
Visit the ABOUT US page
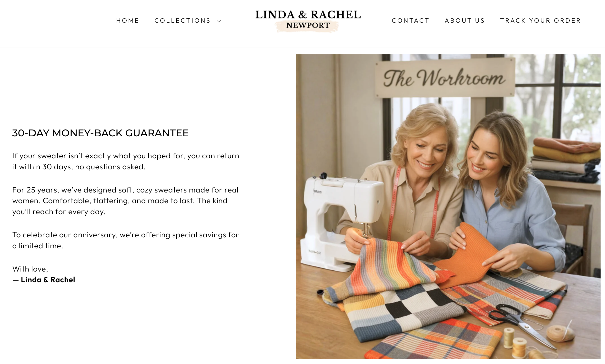tap(465, 20)
